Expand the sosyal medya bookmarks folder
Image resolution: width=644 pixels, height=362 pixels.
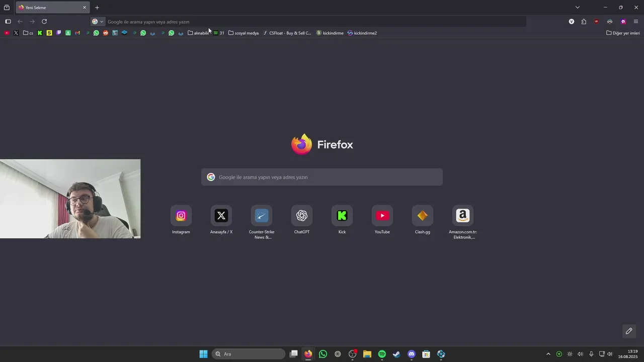pyautogui.click(x=244, y=33)
